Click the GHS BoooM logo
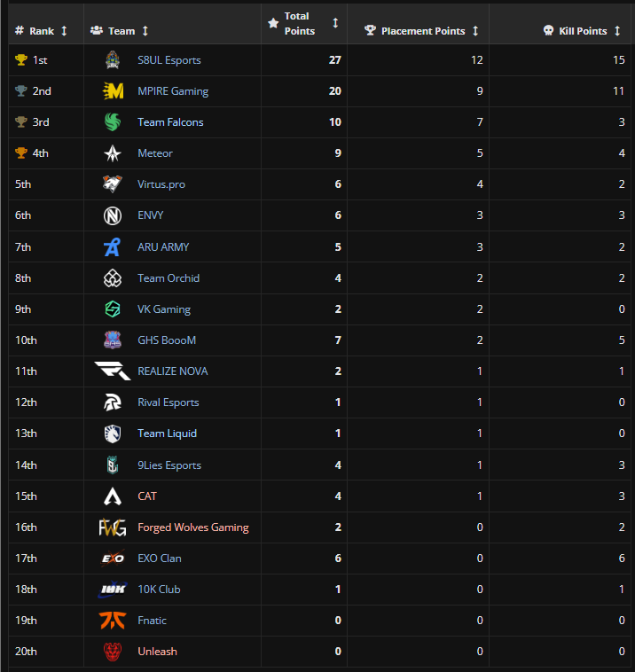 [x=113, y=340]
